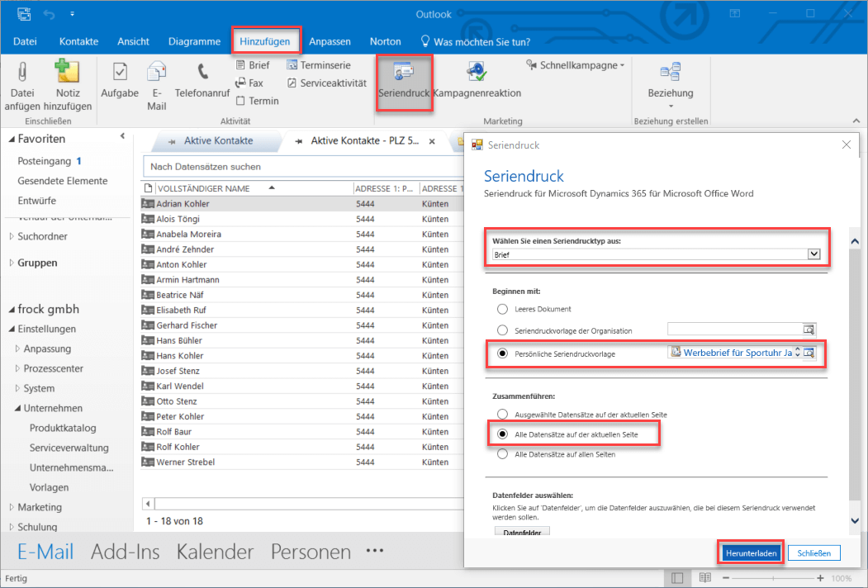
Task: Open the Posteingang folder
Action: tap(45, 161)
